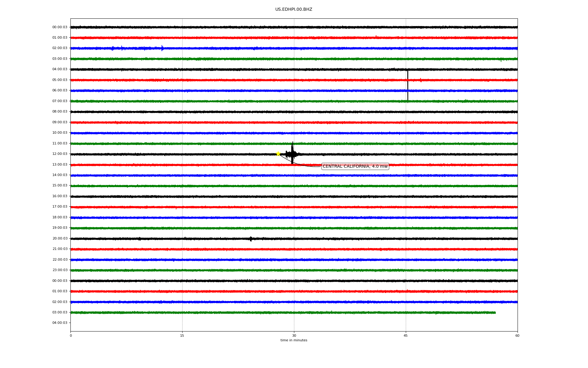Image resolution: width=588 pixels, height=368 pixels.
Task: Click the 07:00:03 row time label
Action: click(60, 101)
